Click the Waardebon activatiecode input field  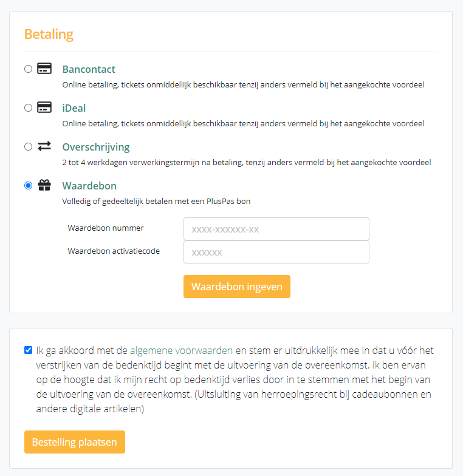pyautogui.click(x=276, y=252)
